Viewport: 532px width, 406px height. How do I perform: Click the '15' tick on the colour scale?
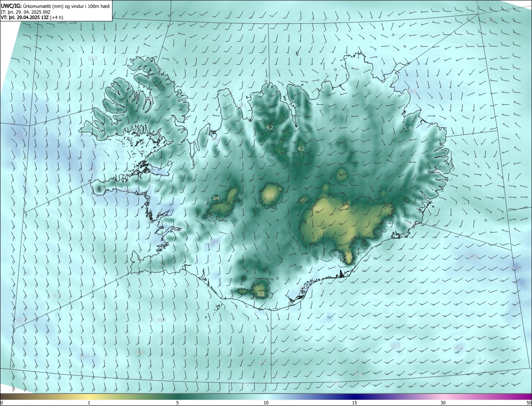coord(355,403)
